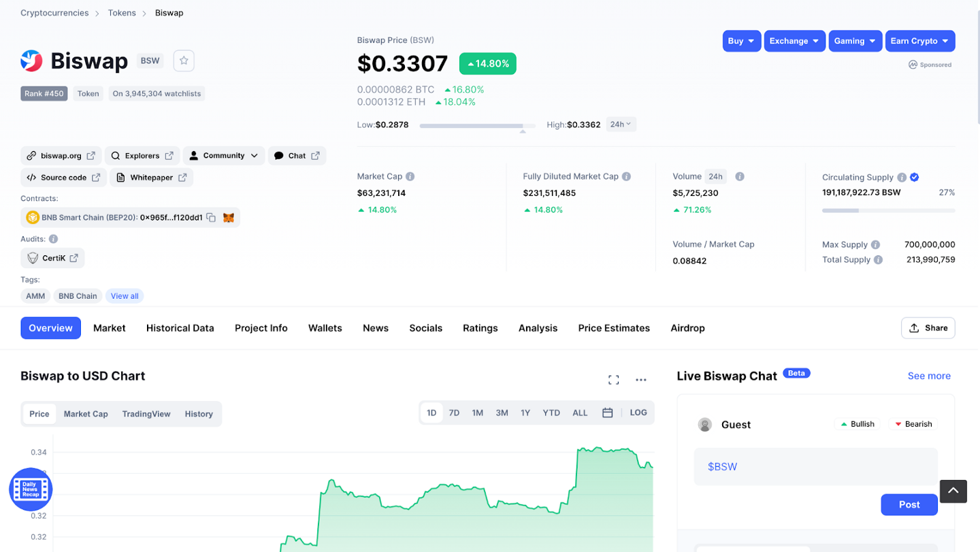Open the Exchange dropdown

795,41
